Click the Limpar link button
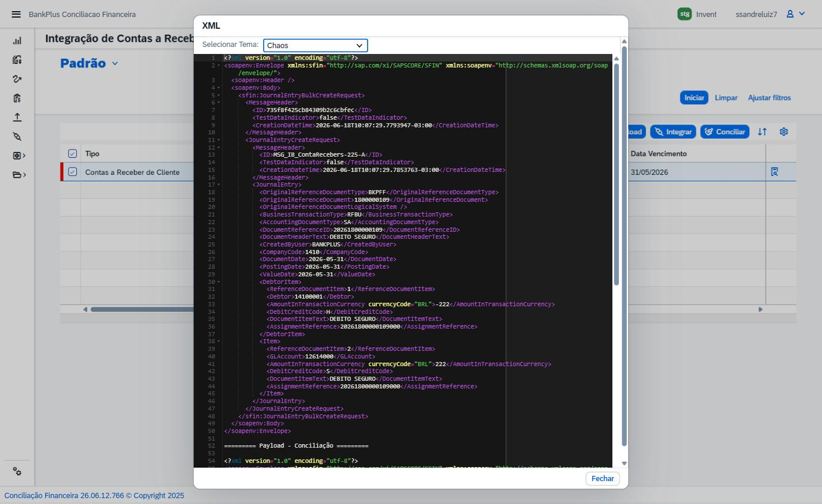 tap(726, 98)
